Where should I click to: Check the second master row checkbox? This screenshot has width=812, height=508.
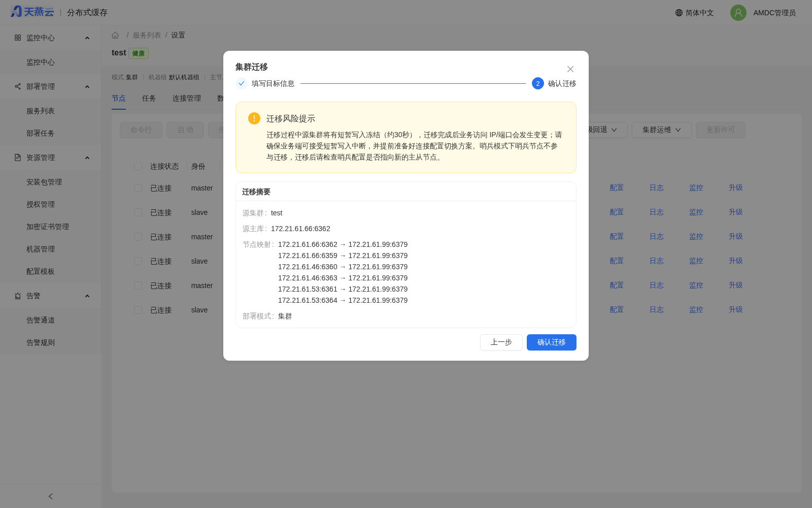click(x=138, y=237)
